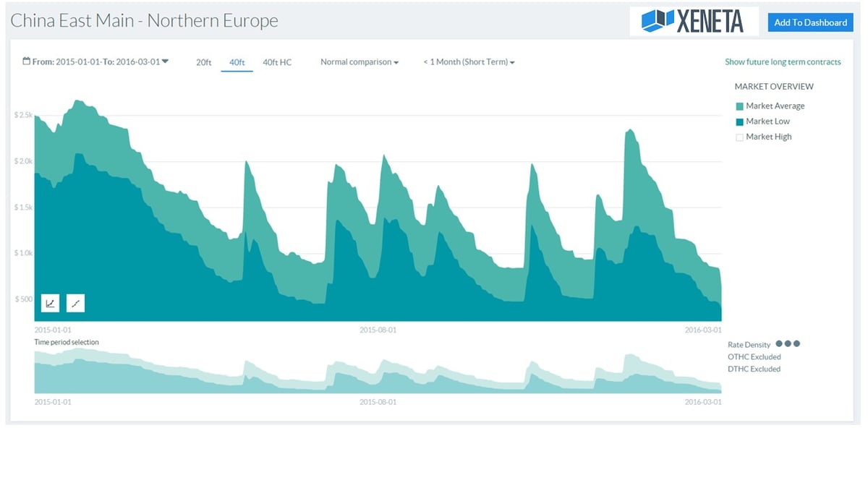Select the 40ft container tab

237,62
